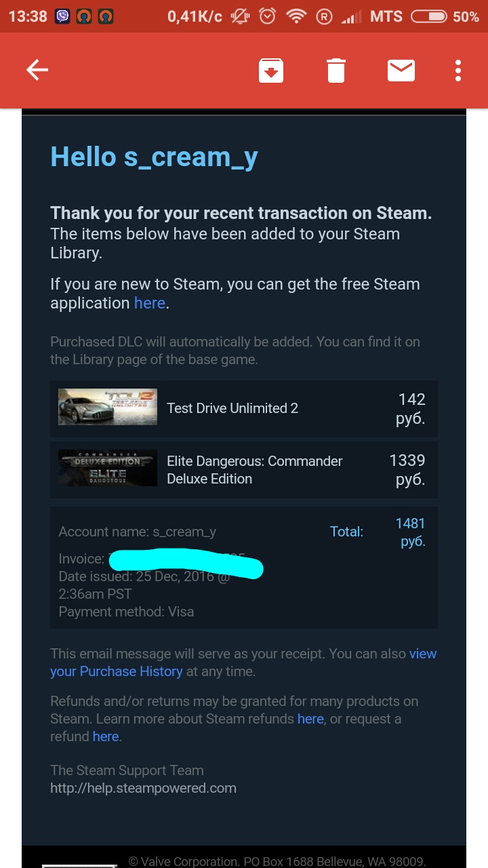Tap 'here' link to request a refund
Image resolution: width=488 pixels, height=868 pixels.
tap(106, 736)
